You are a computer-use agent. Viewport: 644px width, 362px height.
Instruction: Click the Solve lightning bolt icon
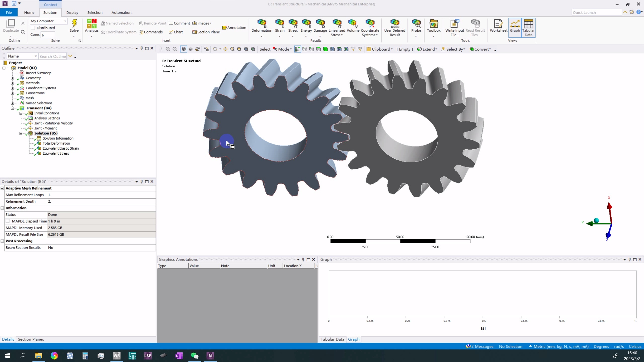74,24
